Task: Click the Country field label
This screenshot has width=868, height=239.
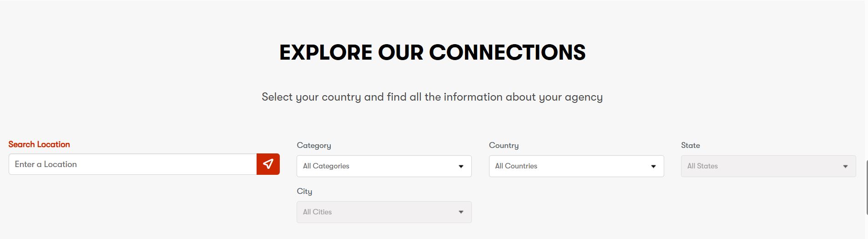Action: point(504,145)
